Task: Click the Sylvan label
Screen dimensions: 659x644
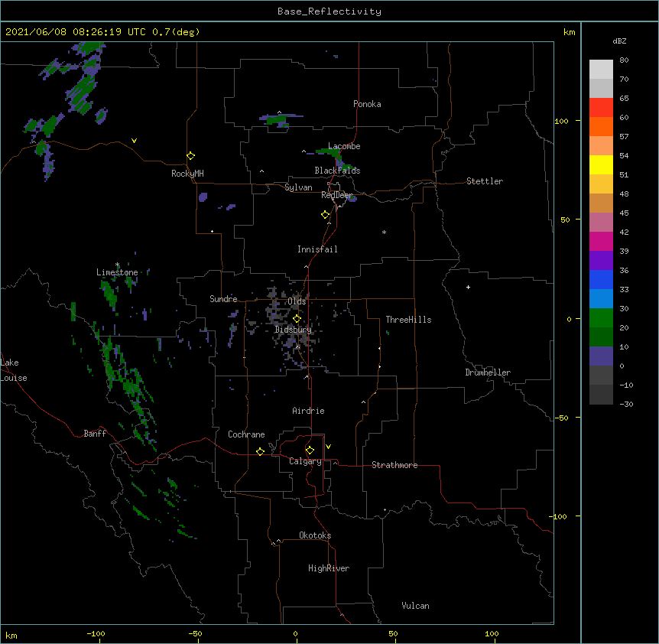Action: tap(298, 187)
